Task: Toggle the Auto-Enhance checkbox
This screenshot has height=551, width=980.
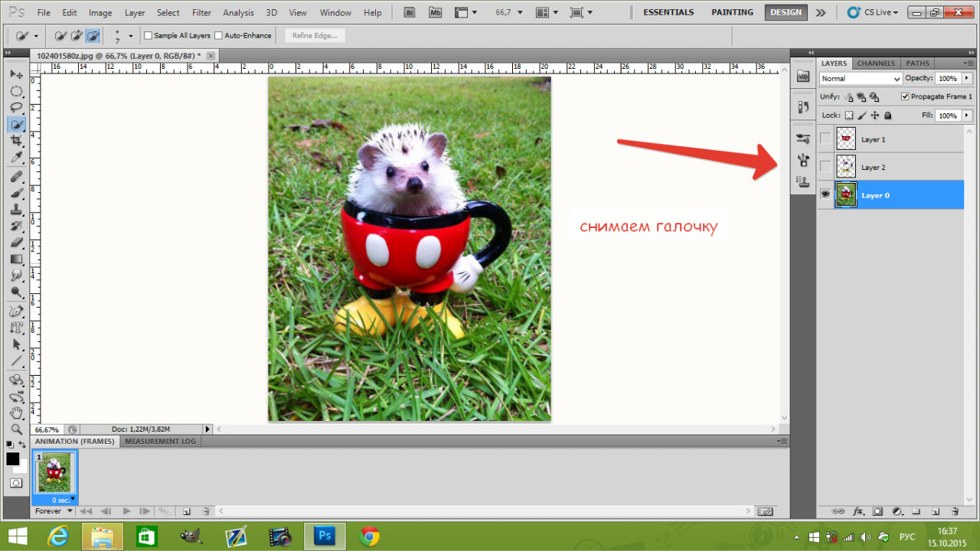Action: tap(218, 36)
